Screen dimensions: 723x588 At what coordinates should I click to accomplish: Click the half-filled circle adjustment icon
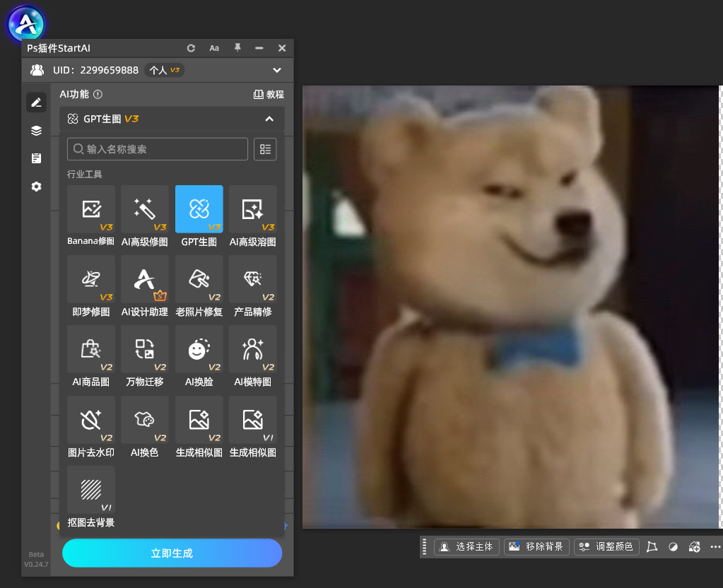point(674,547)
